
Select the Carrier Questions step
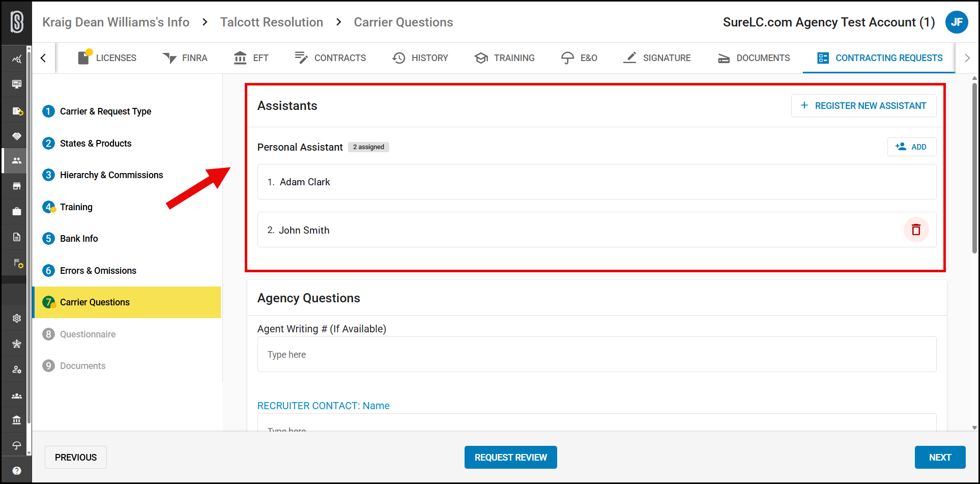(127, 302)
